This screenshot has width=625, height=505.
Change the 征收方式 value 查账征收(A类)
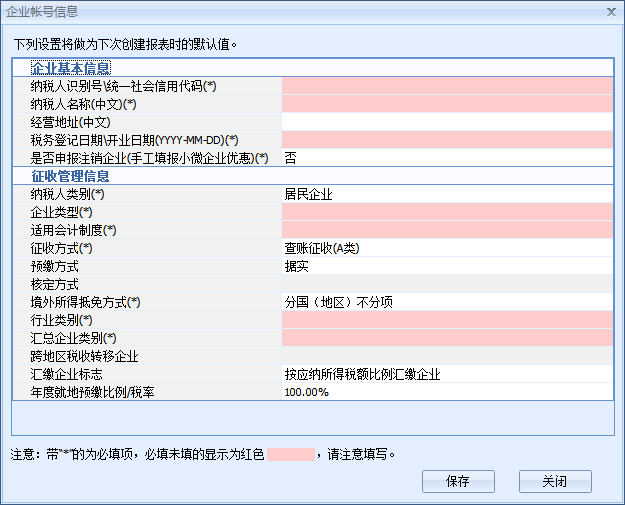point(446,248)
